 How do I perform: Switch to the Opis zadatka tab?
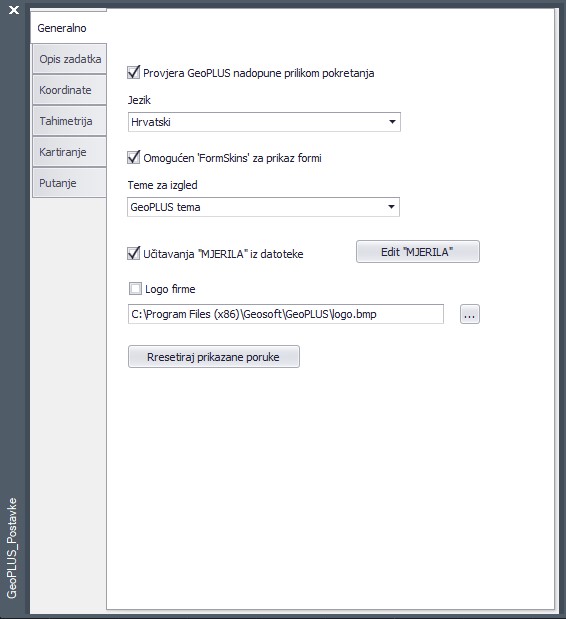69,59
